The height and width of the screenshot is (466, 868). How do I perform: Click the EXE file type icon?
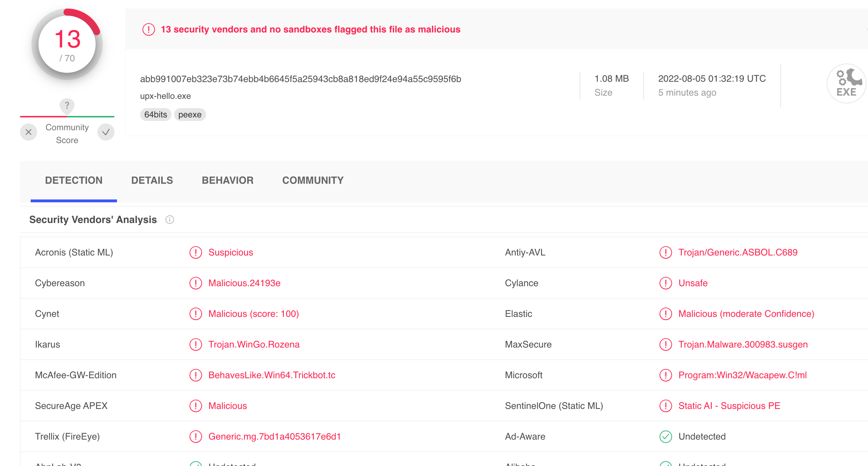846,84
